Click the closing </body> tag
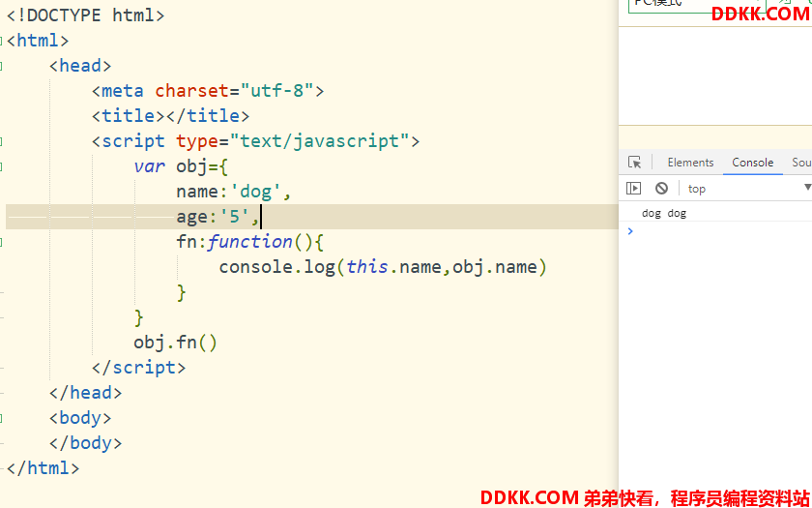Viewport: 812px width, 508px height. pos(85,443)
